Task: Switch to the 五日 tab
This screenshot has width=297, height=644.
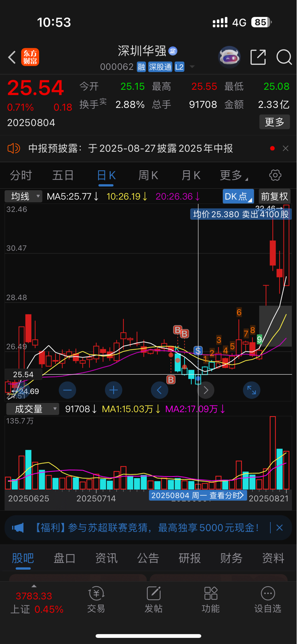Action: tap(63, 176)
